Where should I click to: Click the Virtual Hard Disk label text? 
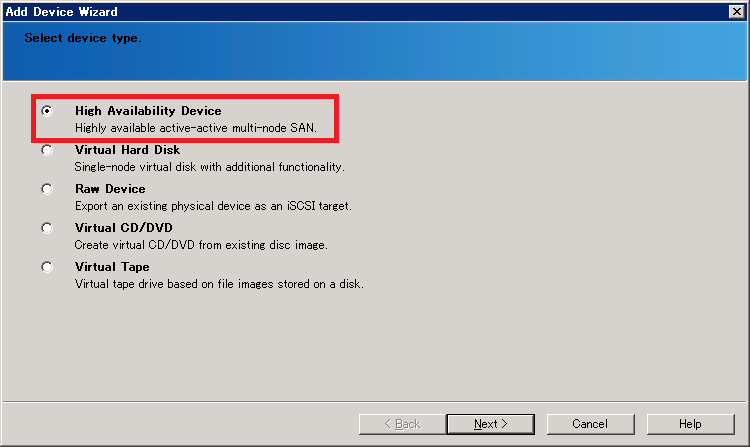pyautogui.click(x=127, y=150)
